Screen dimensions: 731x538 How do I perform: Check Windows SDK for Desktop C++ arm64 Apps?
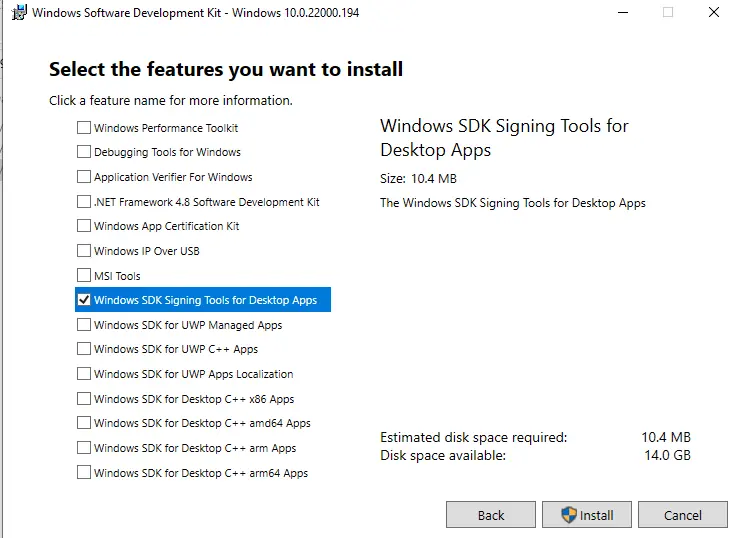pos(84,473)
